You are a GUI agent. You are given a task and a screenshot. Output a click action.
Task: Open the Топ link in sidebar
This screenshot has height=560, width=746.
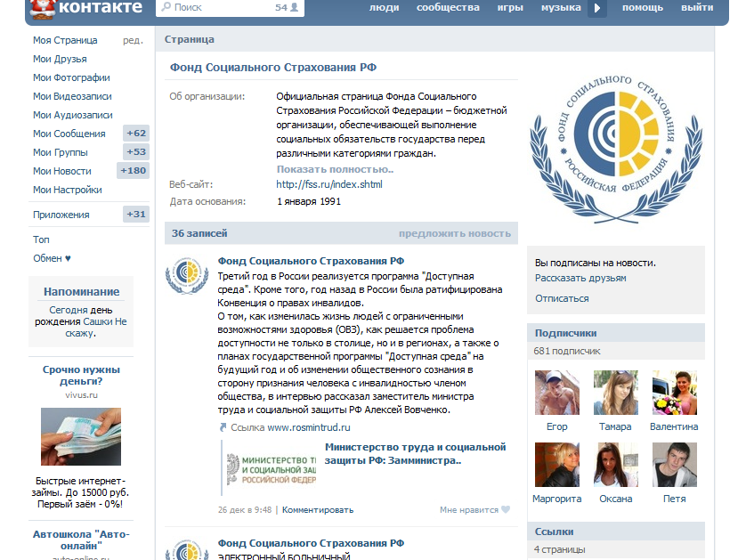(41, 239)
